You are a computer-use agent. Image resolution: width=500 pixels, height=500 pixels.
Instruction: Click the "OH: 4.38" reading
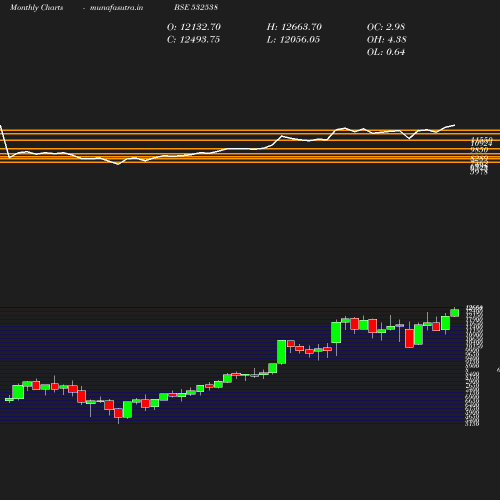click(386, 39)
